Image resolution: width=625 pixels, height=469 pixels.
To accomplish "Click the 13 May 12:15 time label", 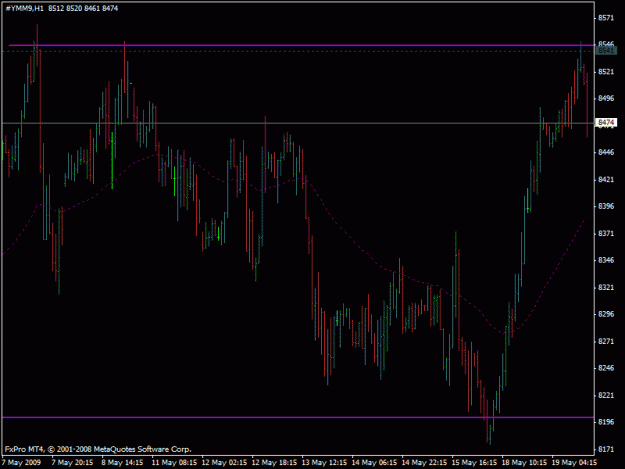I will (324, 462).
